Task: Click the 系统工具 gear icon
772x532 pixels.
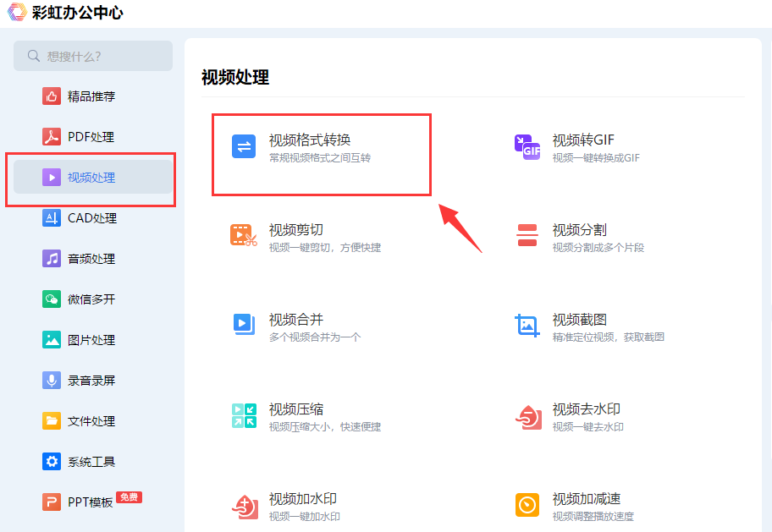Action: pyautogui.click(x=52, y=462)
